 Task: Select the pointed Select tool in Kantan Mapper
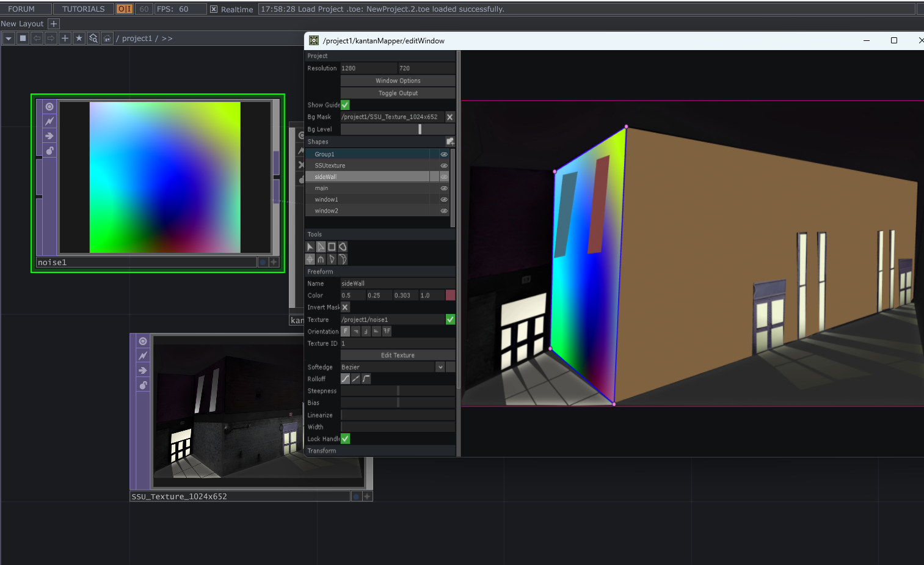click(321, 247)
